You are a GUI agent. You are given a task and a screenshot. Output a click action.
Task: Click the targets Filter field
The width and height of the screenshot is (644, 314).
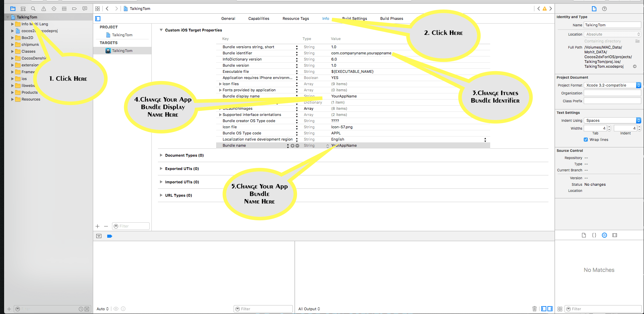(x=131, y=226)
